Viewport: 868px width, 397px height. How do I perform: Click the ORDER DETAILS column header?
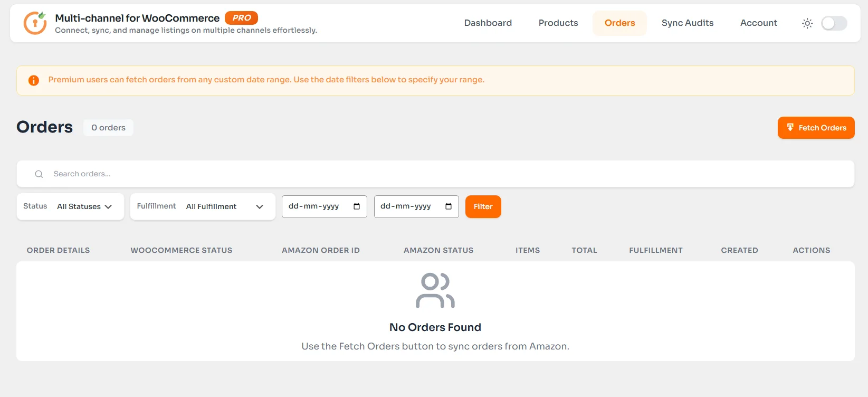tap(59, 250)
